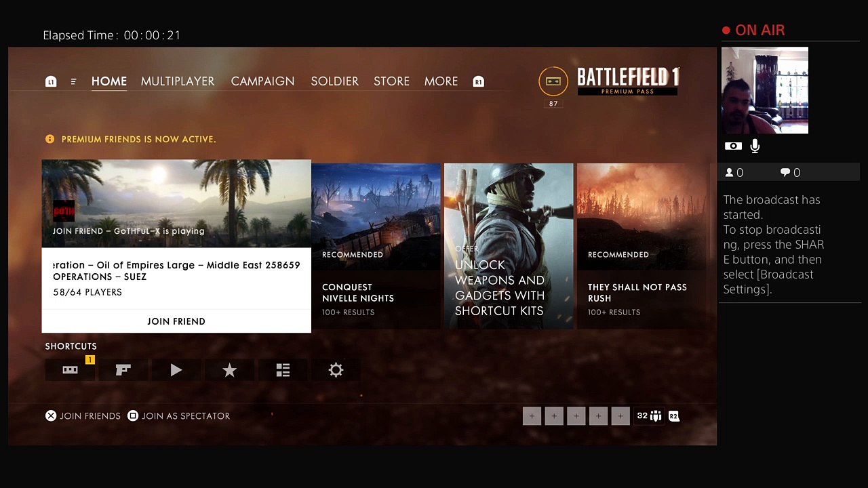Select the L1 bumper icon
The height and width of the screenshot is (488, 868).
tap(51, 81)
